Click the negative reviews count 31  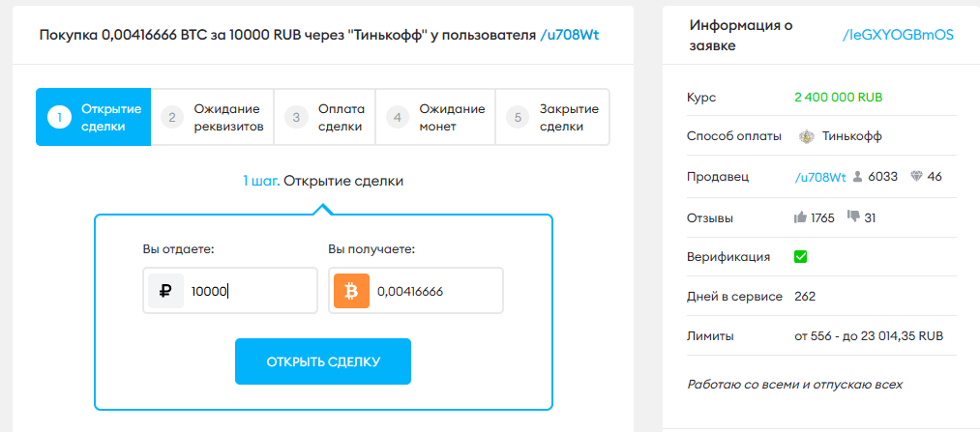tap(870, 217)
